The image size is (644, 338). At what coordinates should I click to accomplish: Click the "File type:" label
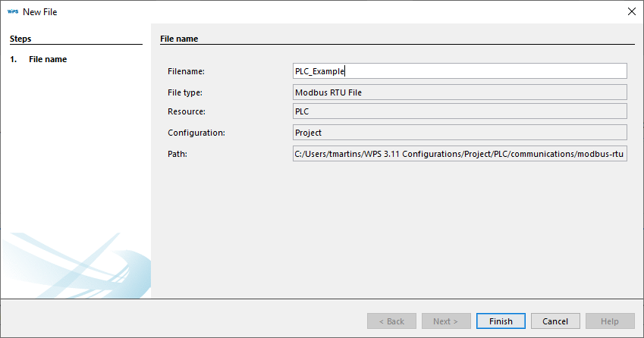point(185,92)
